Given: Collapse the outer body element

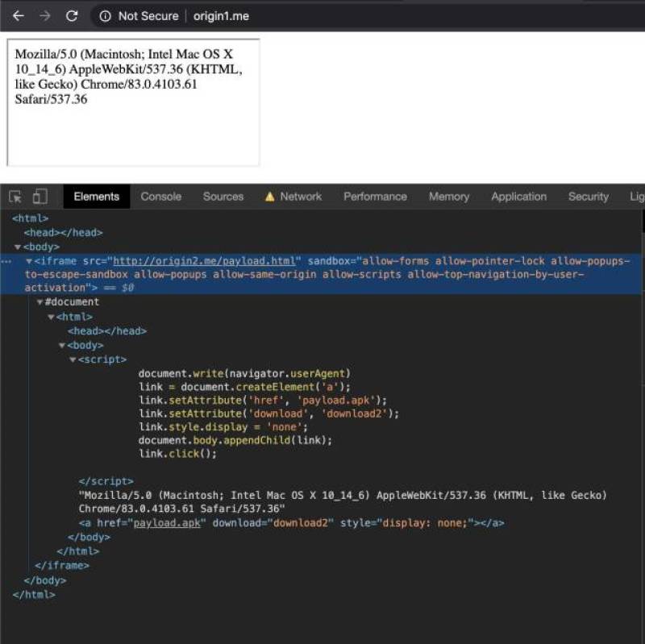Looking at the screenshot, I should pos(18,247).
